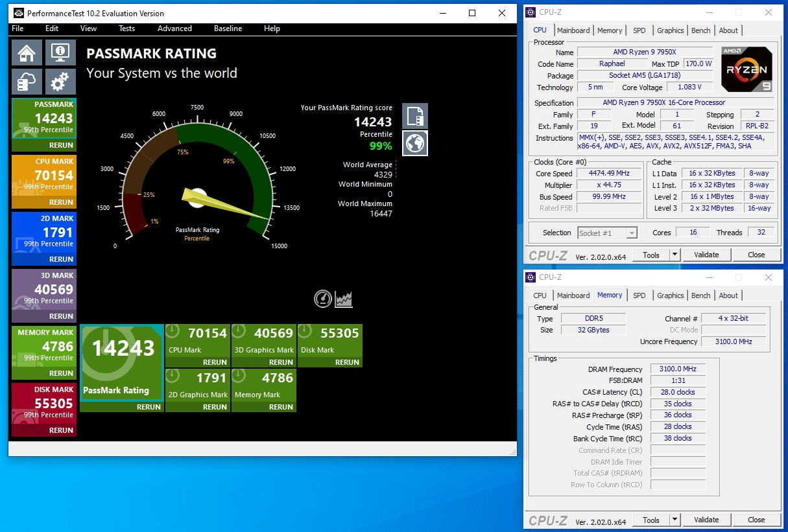788x532 pixels.
Task: Click the 2D Graphics Mark power icon
Action: pyautogui.click(x=173, y=376)
